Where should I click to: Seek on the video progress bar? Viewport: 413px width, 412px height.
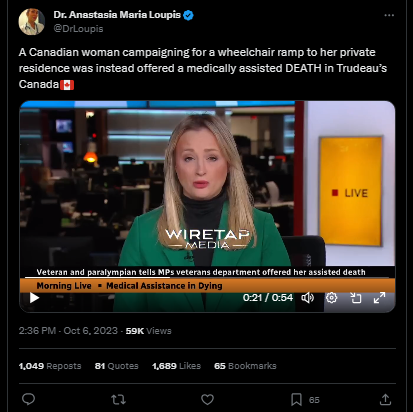pyautogui.click(x=207, y=277)
